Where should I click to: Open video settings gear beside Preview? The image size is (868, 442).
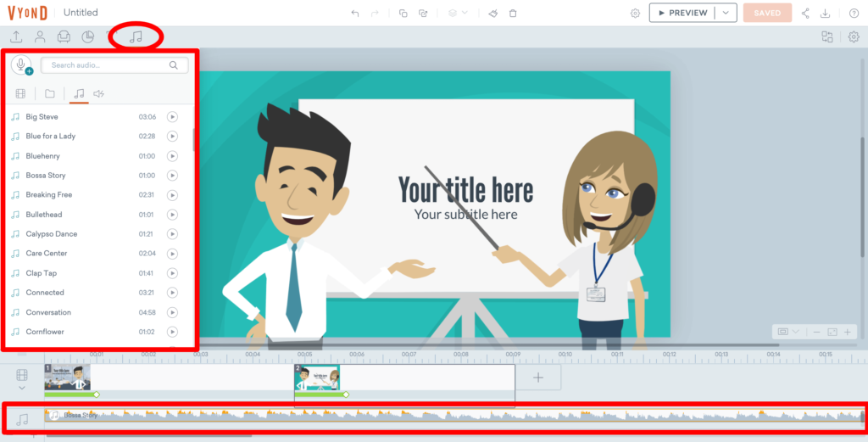pyautogui.click(x=635, y=14)
